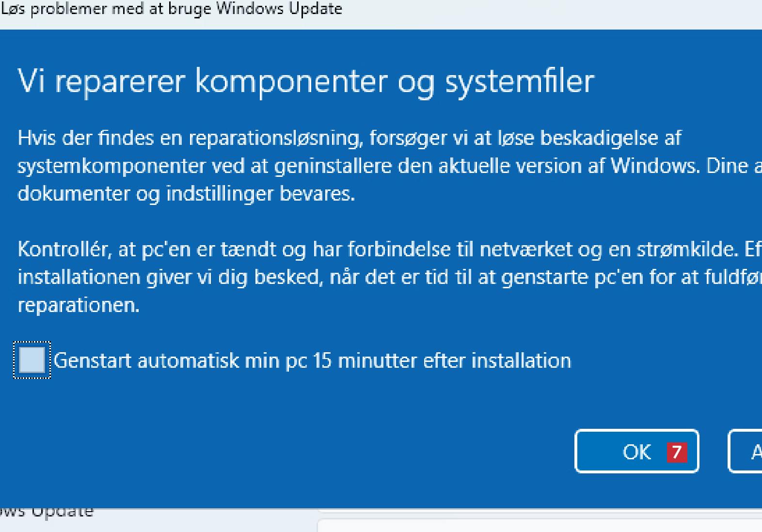Click the word "systemfiler" in the heading
The width and height of the screenshot is (762, 532).
click(520, 81)
